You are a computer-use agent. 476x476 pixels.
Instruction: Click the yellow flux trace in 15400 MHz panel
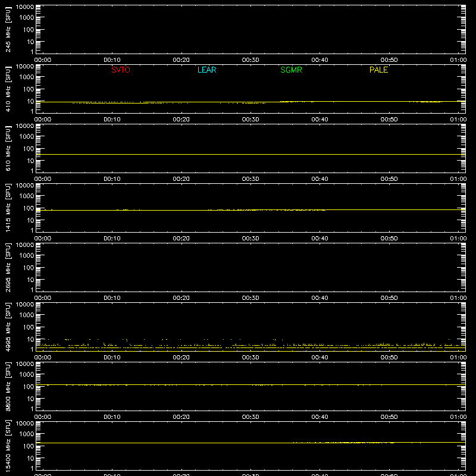pyautogui.click(x=250, y=443)
